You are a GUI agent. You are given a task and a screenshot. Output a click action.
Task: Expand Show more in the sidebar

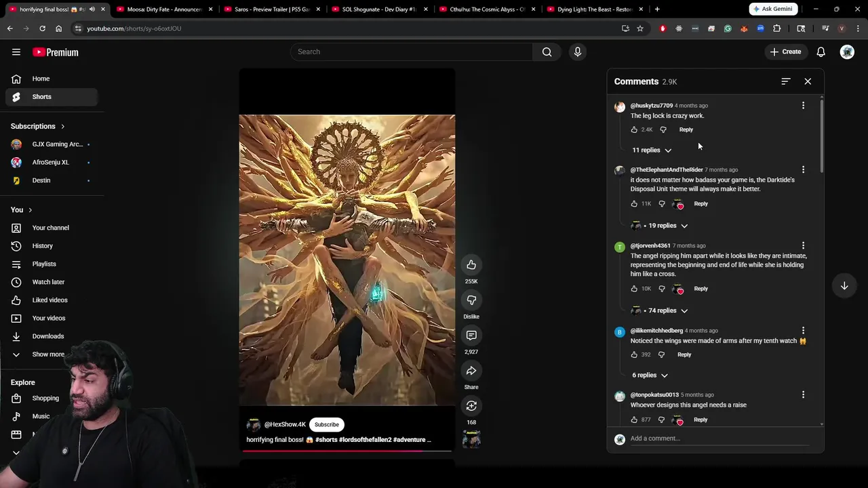[49, 354]
